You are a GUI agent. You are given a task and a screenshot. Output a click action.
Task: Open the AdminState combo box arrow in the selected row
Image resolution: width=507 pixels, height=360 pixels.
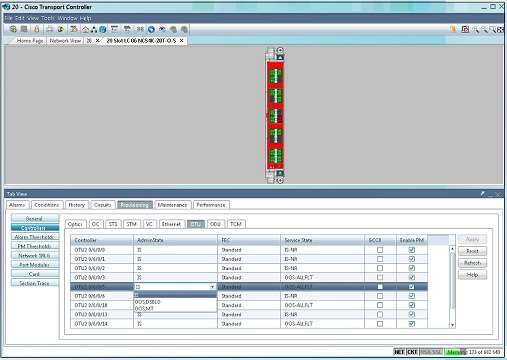coord(212,287)
